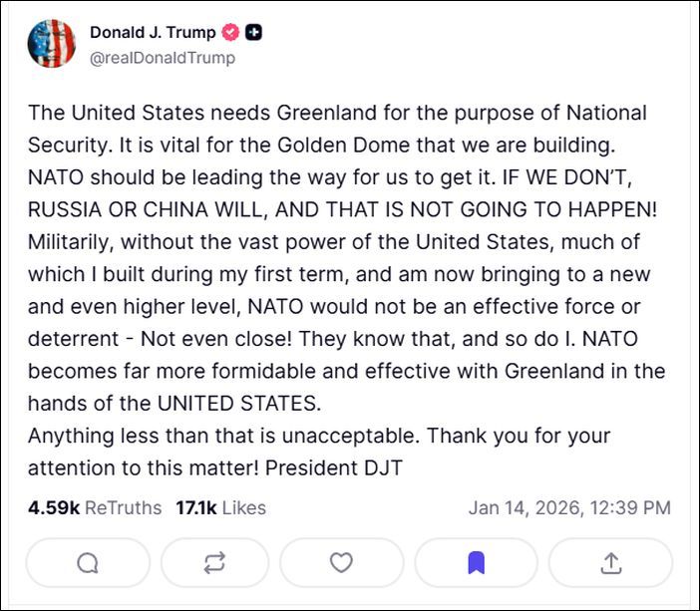700x611 pixels.
Task: Toggle the purple bookmark icon
Action: click(x=477, y=563)
